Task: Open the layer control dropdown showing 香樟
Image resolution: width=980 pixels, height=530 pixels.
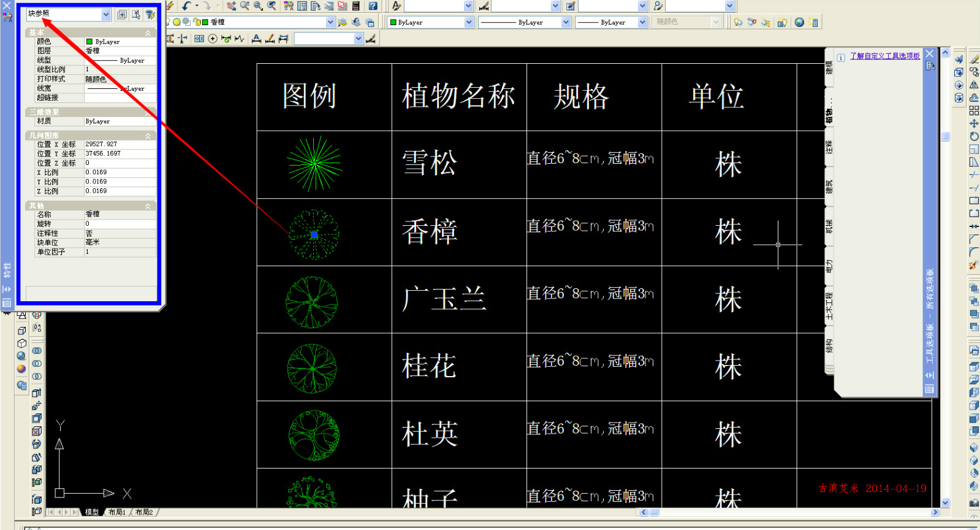Action: click(330, 22)
